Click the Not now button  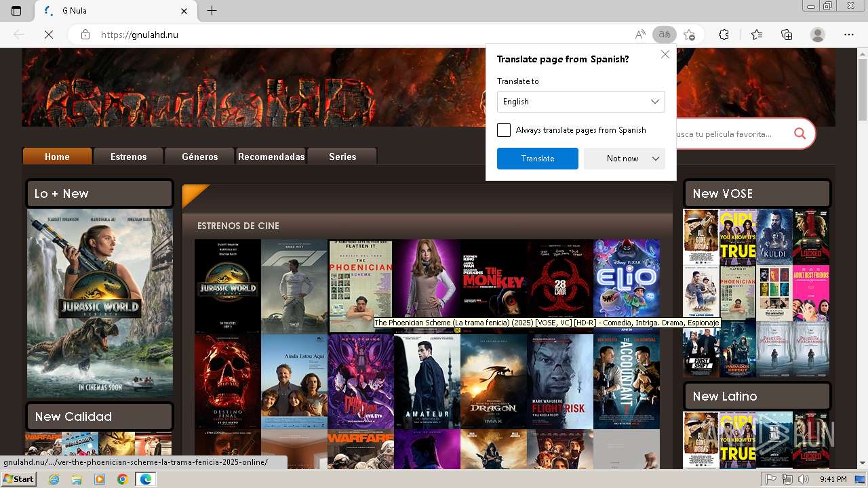(x=623, y=159)
